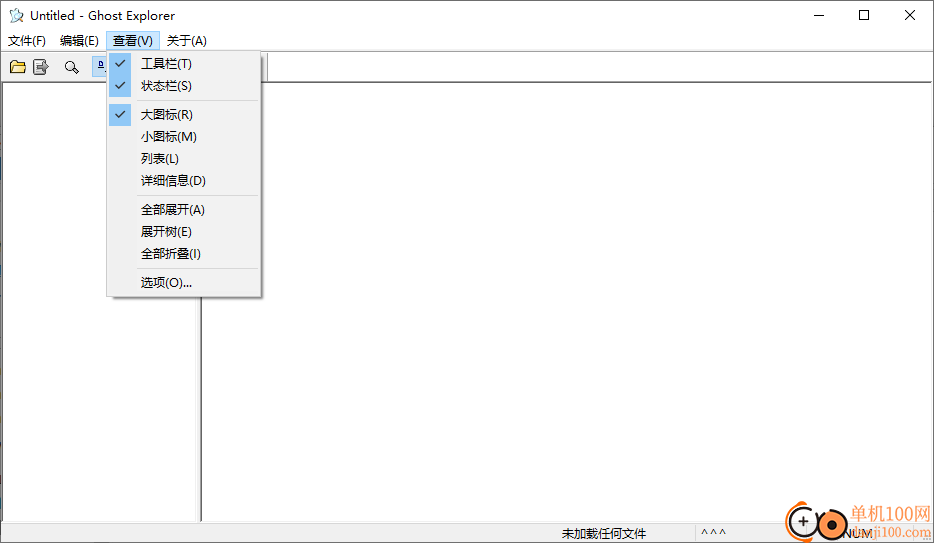This screenshot has width=934, height=543.
Task: Click the extract/export toolbar icon
Action: (41, 67)
